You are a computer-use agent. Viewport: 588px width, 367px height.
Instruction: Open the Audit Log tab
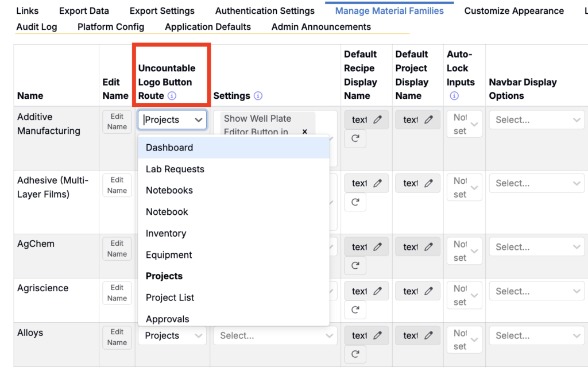[37, 26]
